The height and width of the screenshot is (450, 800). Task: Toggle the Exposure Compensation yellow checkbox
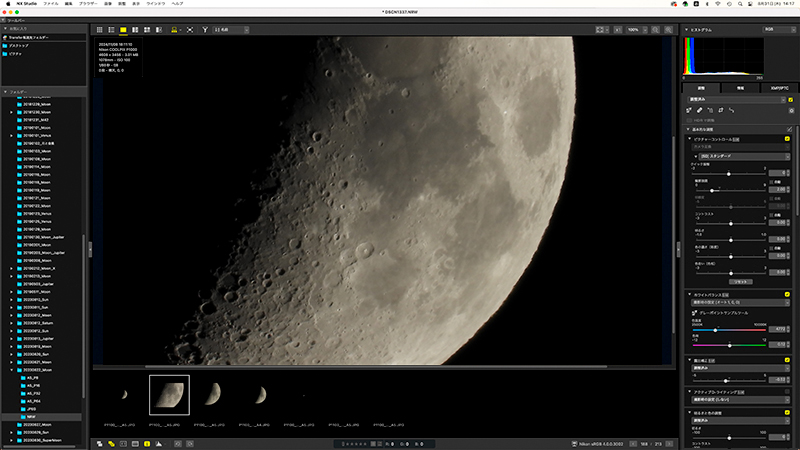[787, 360]
